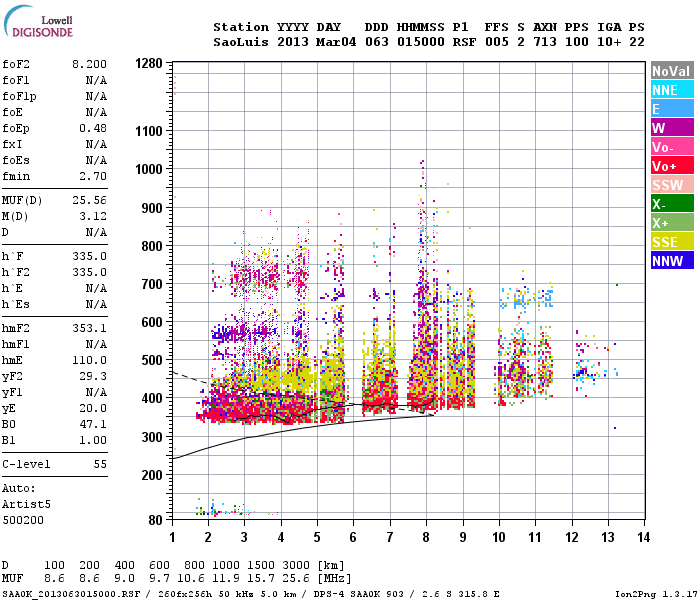
Task: Click the RSF P1 header value
Action: (464, 42)
